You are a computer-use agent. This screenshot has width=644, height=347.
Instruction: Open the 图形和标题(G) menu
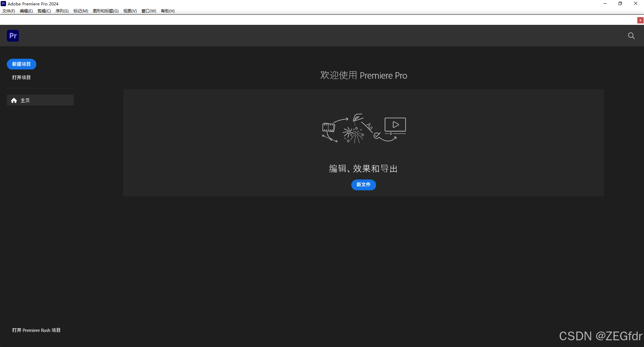106,11
